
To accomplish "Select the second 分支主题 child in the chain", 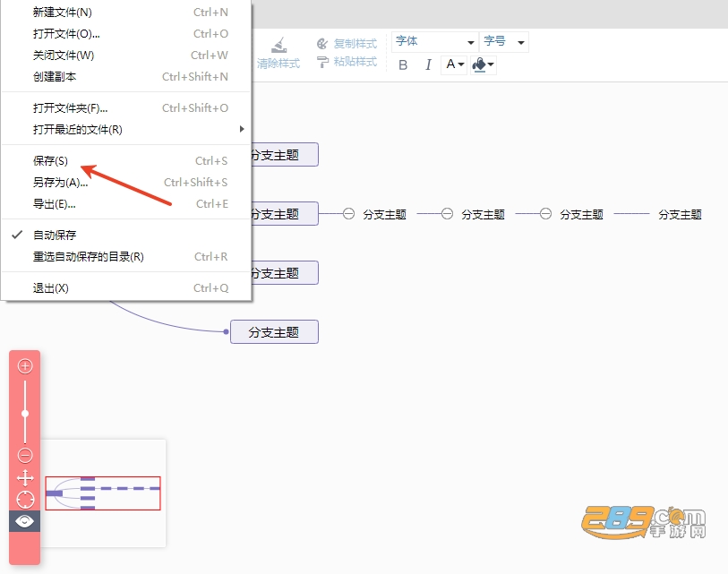I will [x=483, y=215].
